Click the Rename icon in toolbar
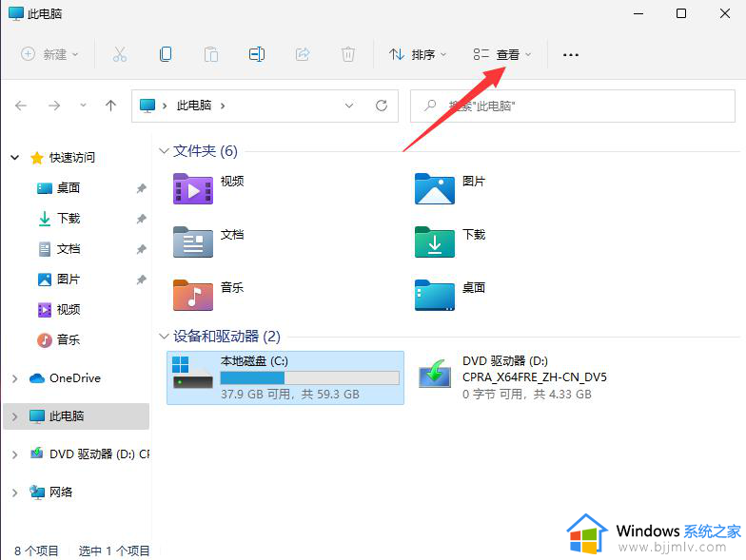 257,54
